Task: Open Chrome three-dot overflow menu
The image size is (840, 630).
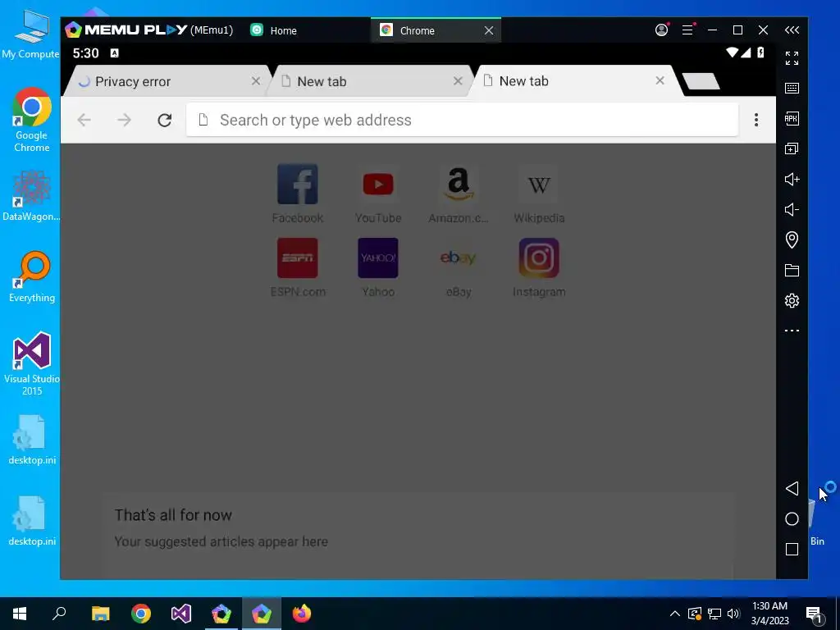Action: [x=756, y=120]
